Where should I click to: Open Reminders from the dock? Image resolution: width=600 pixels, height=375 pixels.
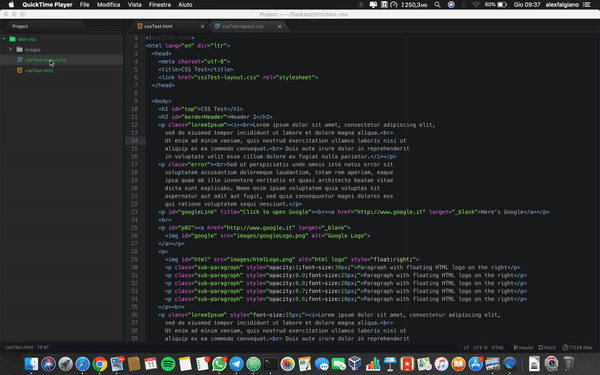202,364
